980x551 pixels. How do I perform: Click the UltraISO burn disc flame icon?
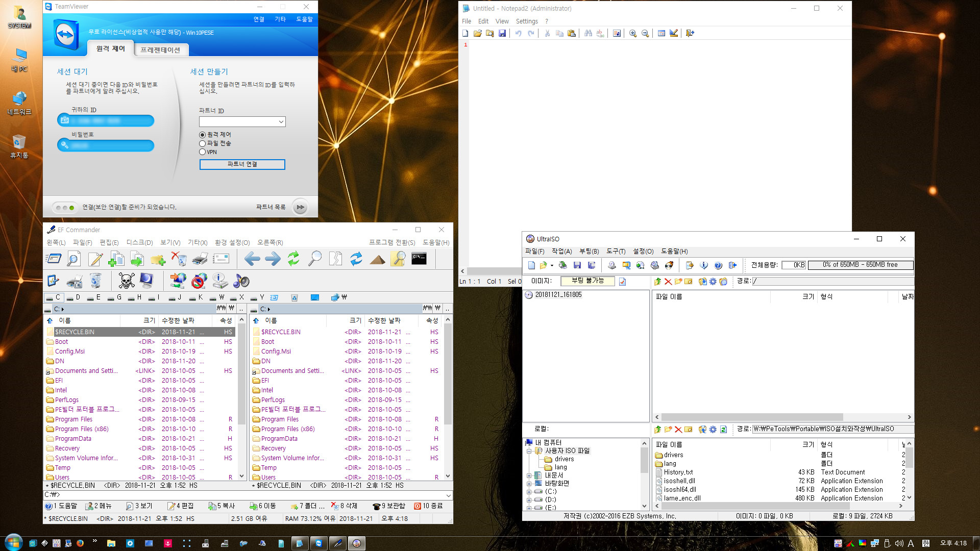click(669, 265)
